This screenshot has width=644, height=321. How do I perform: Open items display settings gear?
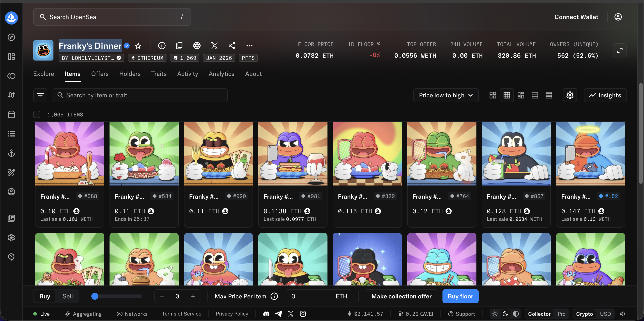point(570,95)
